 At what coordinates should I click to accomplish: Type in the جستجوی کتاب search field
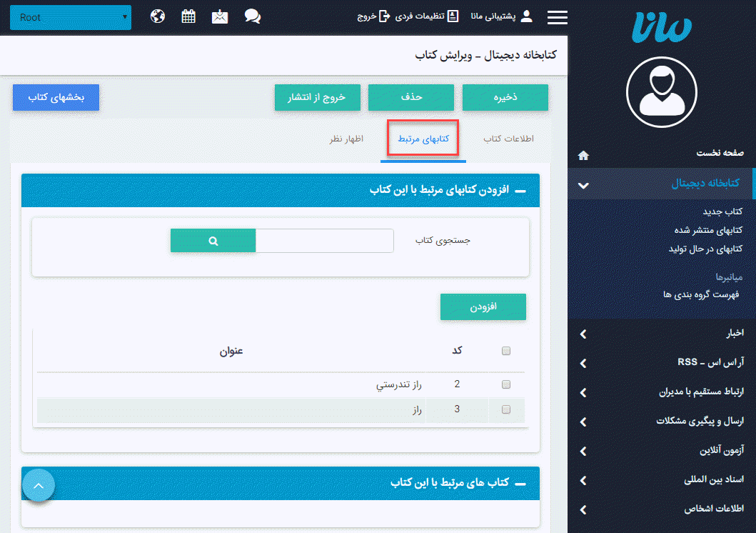[325, 240]
